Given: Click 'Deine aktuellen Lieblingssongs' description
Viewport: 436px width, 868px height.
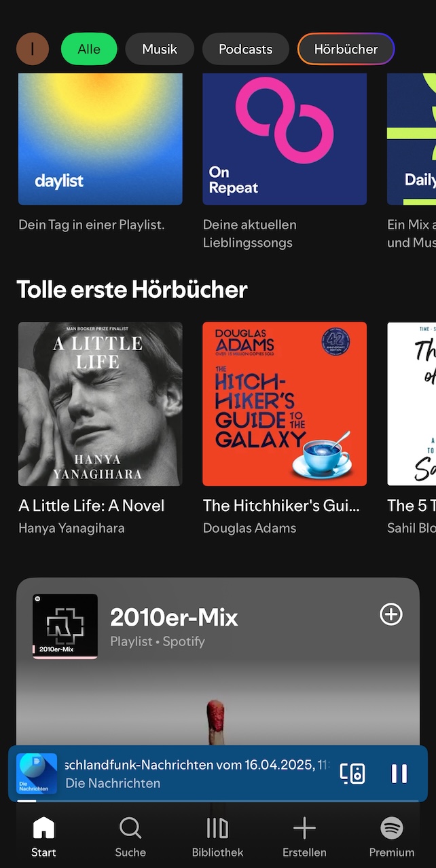Looking at the screenshot, I should 250,233.
